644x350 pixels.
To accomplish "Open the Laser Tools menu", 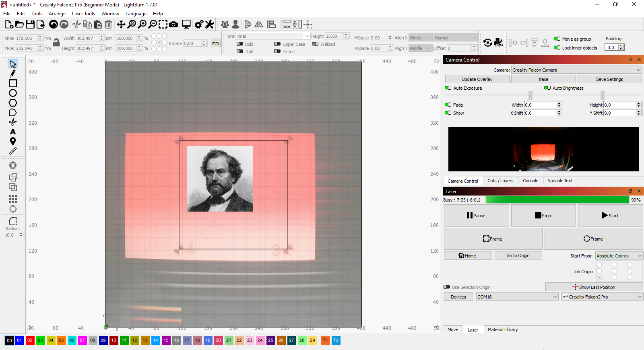I will 83,14.
